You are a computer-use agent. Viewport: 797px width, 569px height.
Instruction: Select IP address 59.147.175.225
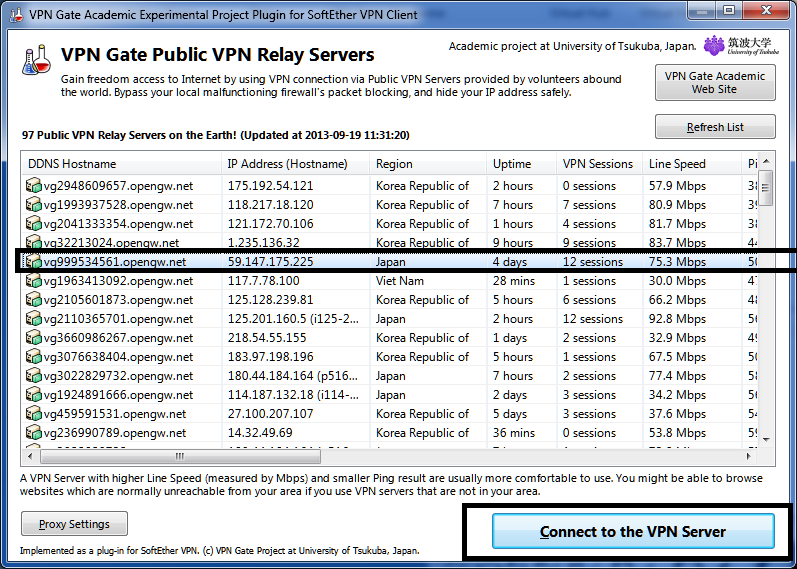270,261
